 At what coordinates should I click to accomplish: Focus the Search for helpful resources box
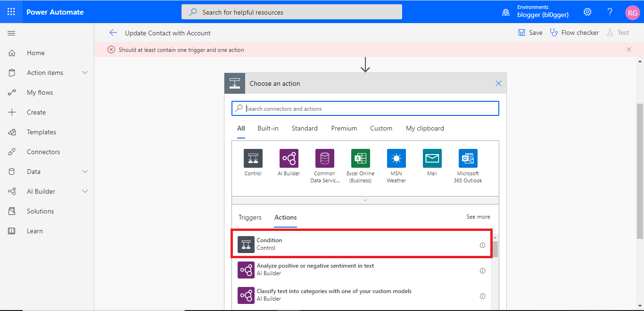[x=292, y=12]
